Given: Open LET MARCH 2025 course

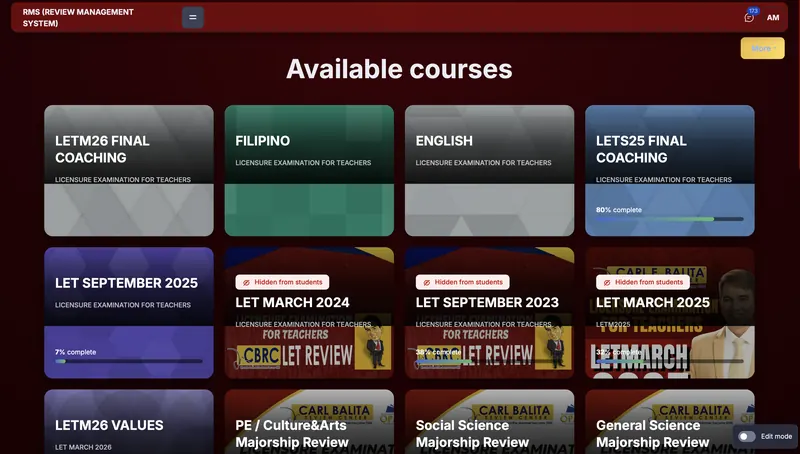Looking at the screenshot, I should click(653, 302).
